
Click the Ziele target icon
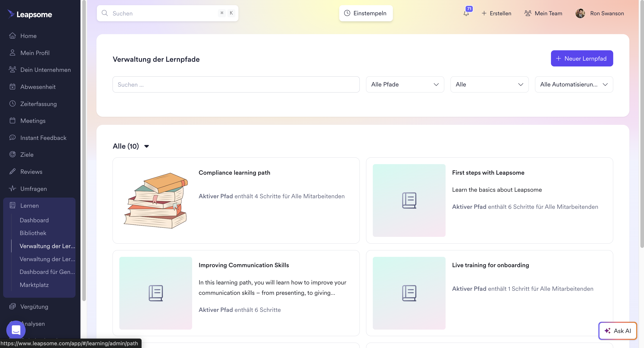click(13, 154)
